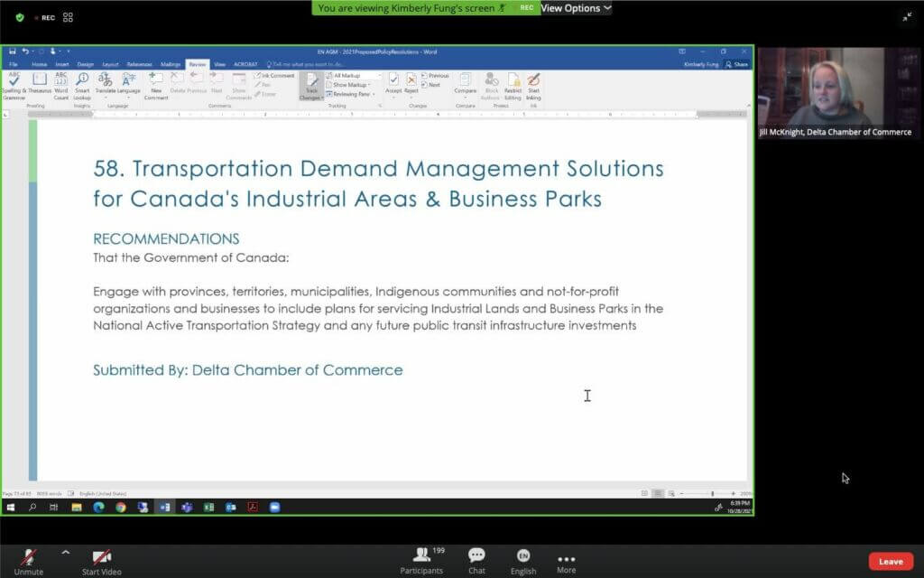Viewport: 924px width, 578px height.
Task: Click the zoom in plus in status bar
Action: [733, 494]
